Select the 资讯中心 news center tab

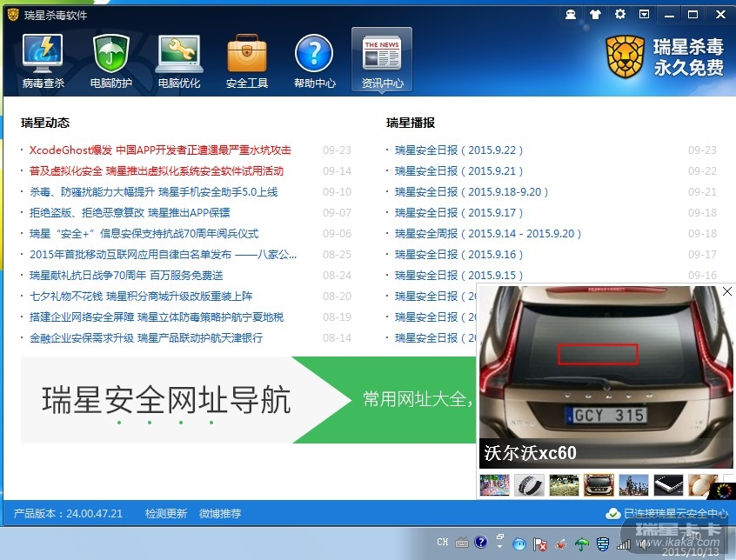click(x=382, y=59)
